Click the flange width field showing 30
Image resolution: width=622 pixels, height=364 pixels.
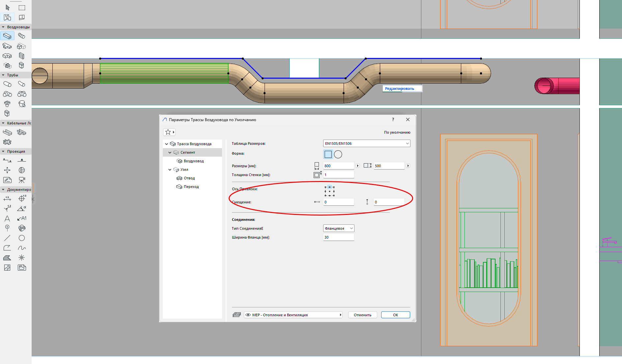click(338, 237)
